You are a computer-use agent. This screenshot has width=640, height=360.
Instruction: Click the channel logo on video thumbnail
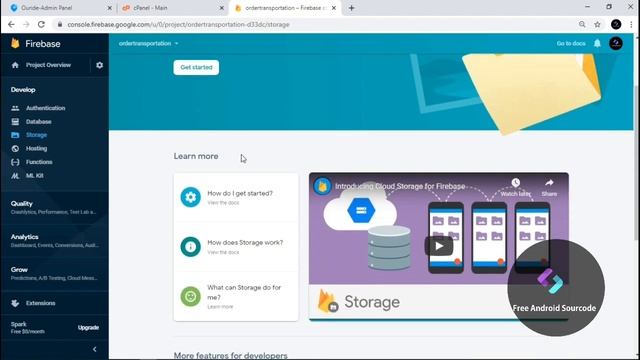[x=322, y=186]
